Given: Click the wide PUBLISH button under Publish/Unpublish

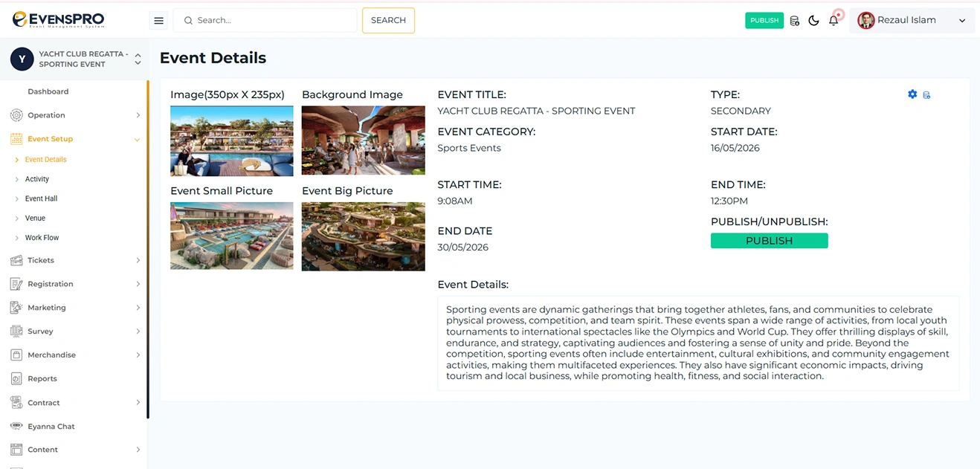Looking at the screenshot, I should click(769, 241).
